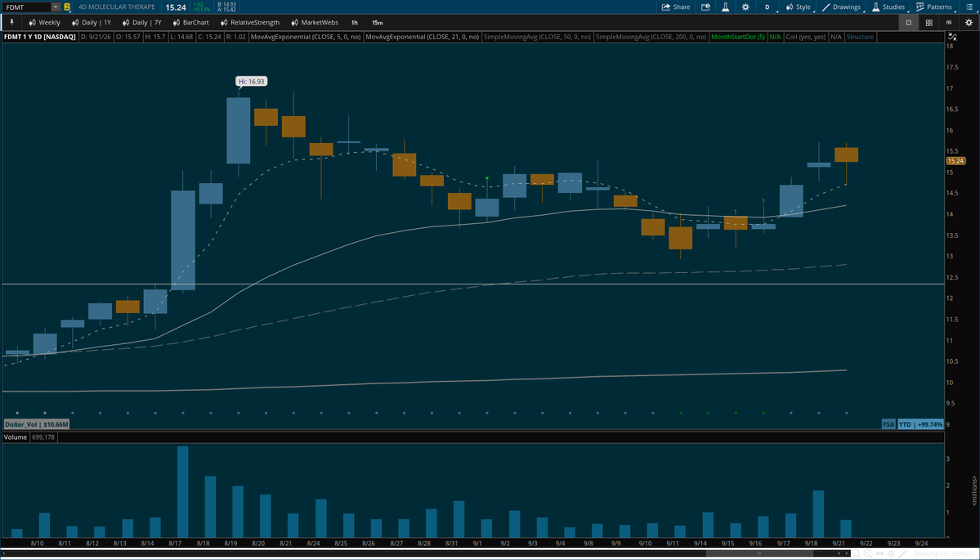Click the Volume 699,178 panel label

(30, 437)
